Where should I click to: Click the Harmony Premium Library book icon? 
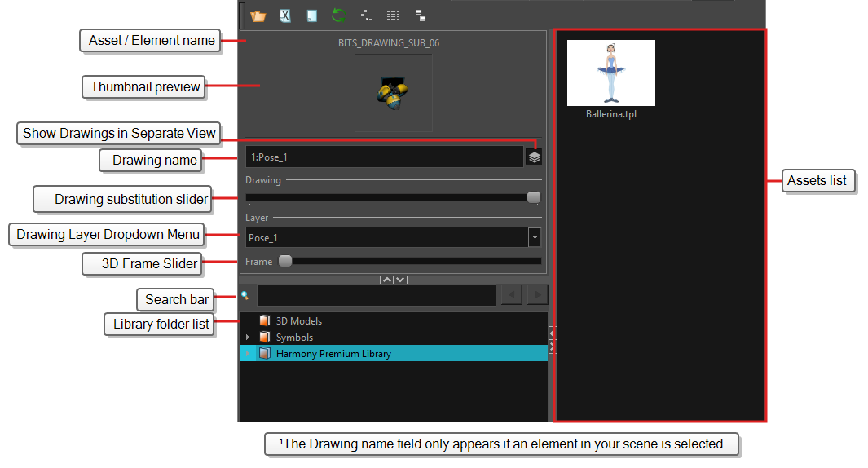(265, 353)
